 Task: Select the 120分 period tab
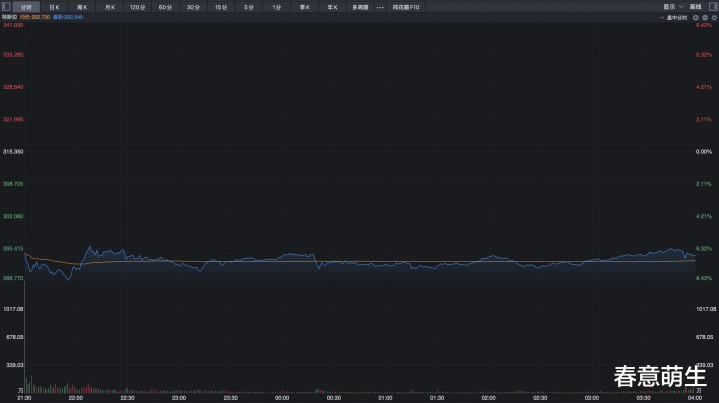pos(138,7)
